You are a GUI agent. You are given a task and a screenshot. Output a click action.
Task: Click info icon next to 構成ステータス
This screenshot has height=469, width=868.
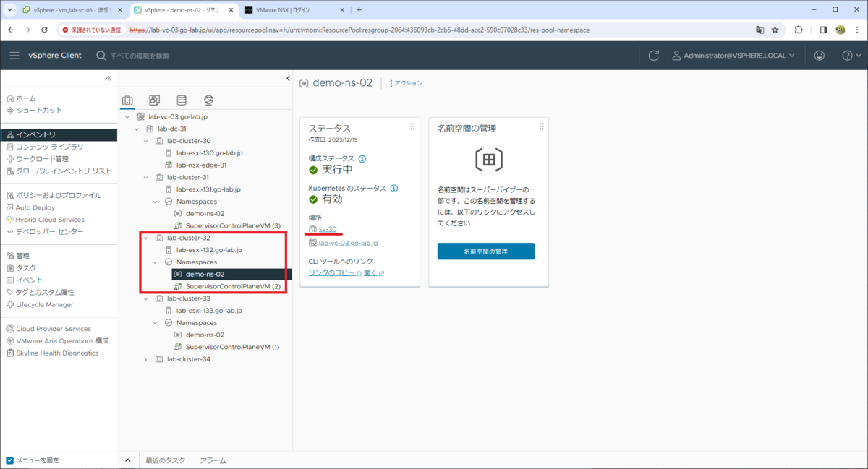(362, 159)
